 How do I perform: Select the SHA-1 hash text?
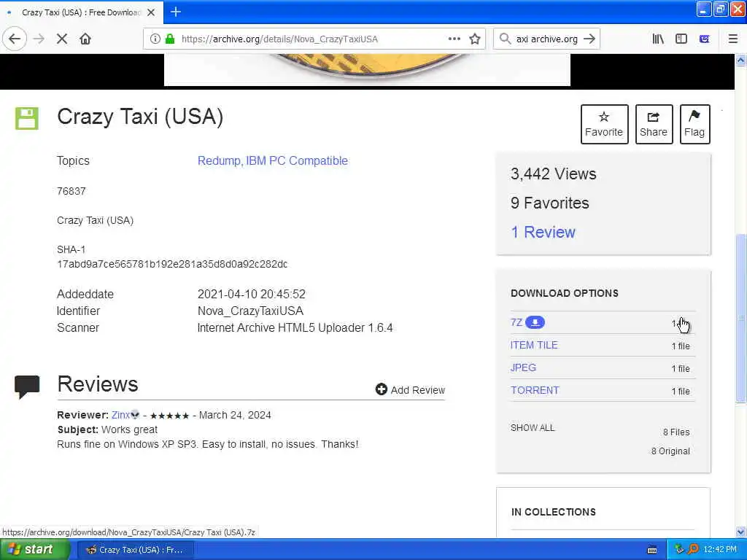172,264
